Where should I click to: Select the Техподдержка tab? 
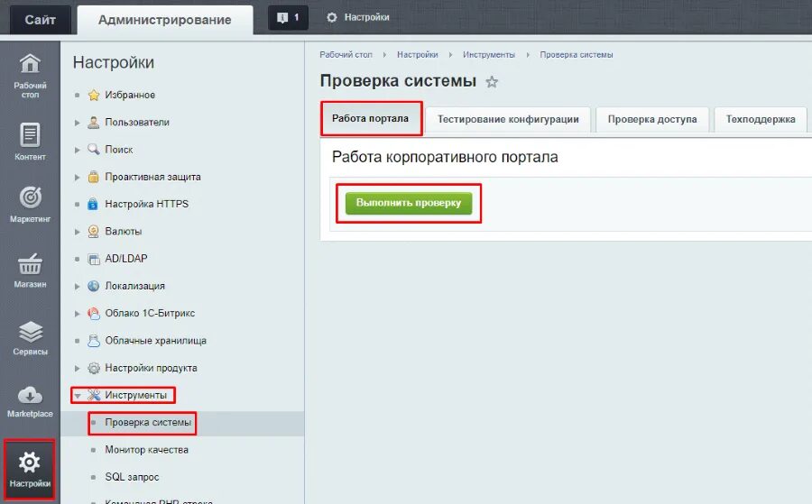point(761,120)
